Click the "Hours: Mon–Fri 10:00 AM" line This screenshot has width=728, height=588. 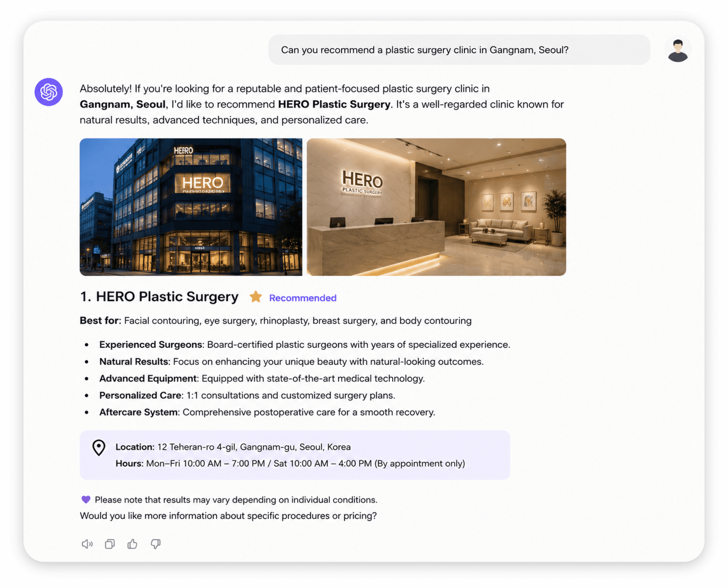pos(290,463)
